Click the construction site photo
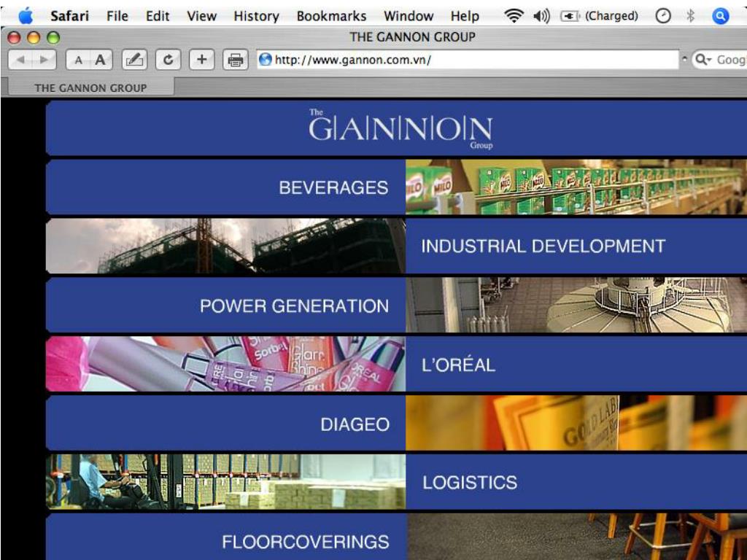Image resolution: width=747 pixels, height=560 pixels. (226, 246)
